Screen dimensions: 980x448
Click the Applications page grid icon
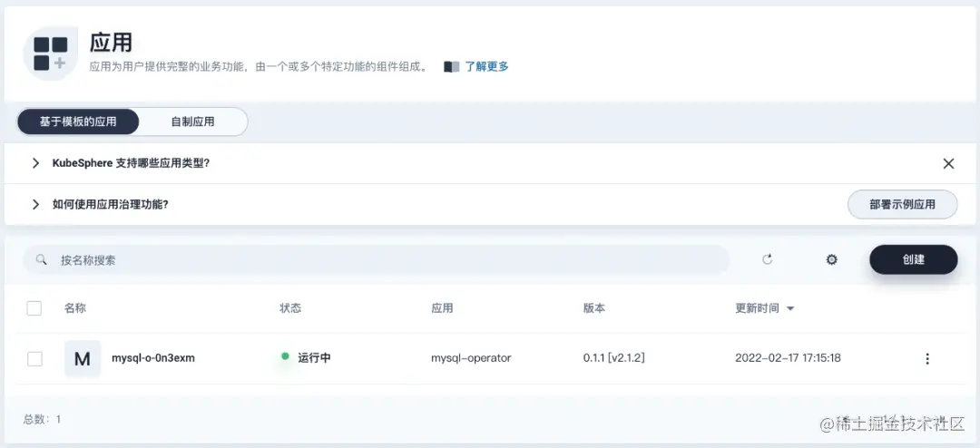51,54
